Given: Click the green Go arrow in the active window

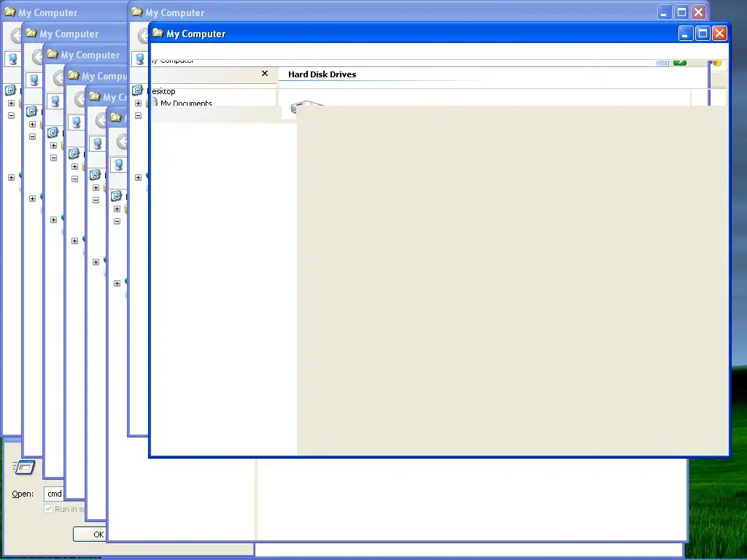Looking at the screenshot, I should click(680, 63).
